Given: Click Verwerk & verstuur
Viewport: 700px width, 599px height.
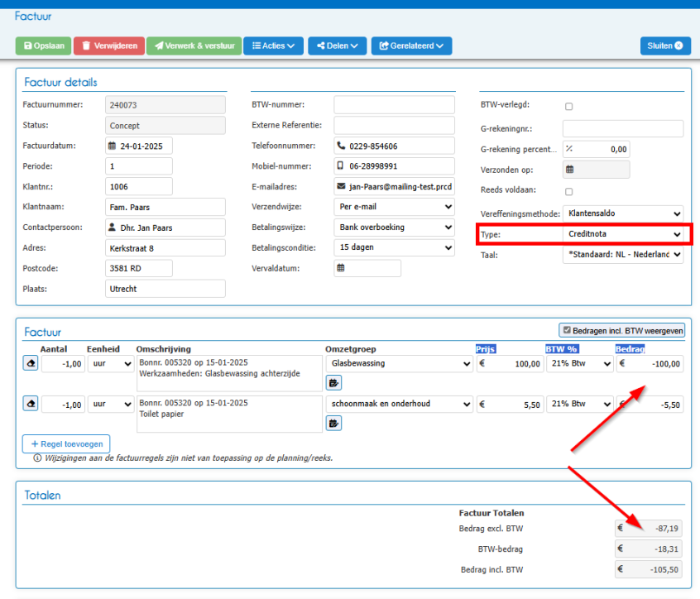Looking at the screenshot, I should pos(194,46).
